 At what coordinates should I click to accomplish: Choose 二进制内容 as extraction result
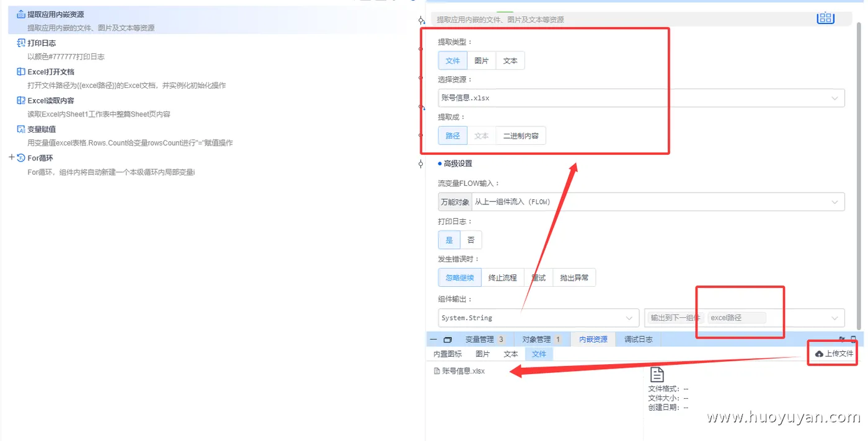[x=521, y=136]
